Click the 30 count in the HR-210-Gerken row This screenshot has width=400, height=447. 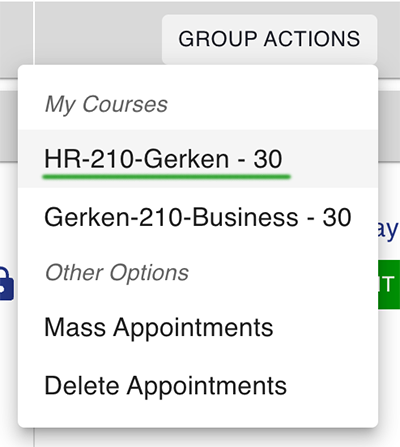[x=268, y=159]
